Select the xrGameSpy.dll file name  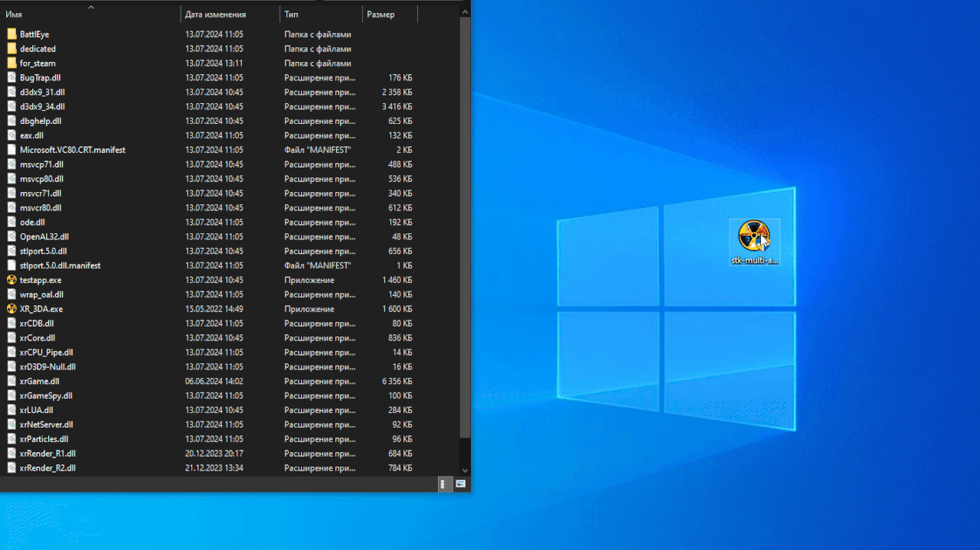click(46, 395)
